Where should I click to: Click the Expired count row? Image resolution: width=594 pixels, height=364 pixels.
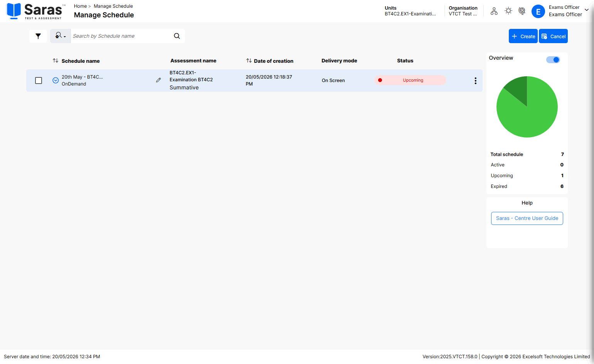[527, 186]
